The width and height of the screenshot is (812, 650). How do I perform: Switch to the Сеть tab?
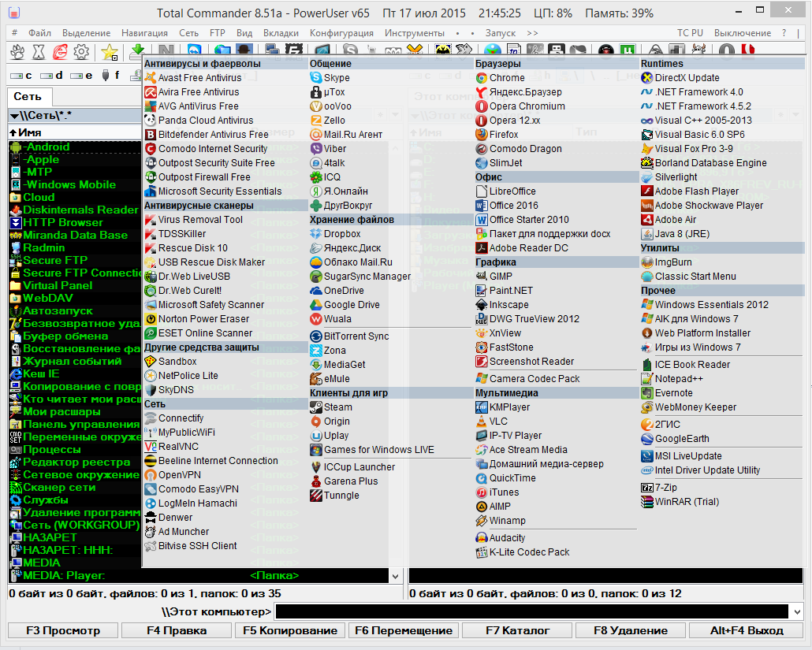[28, 96]
